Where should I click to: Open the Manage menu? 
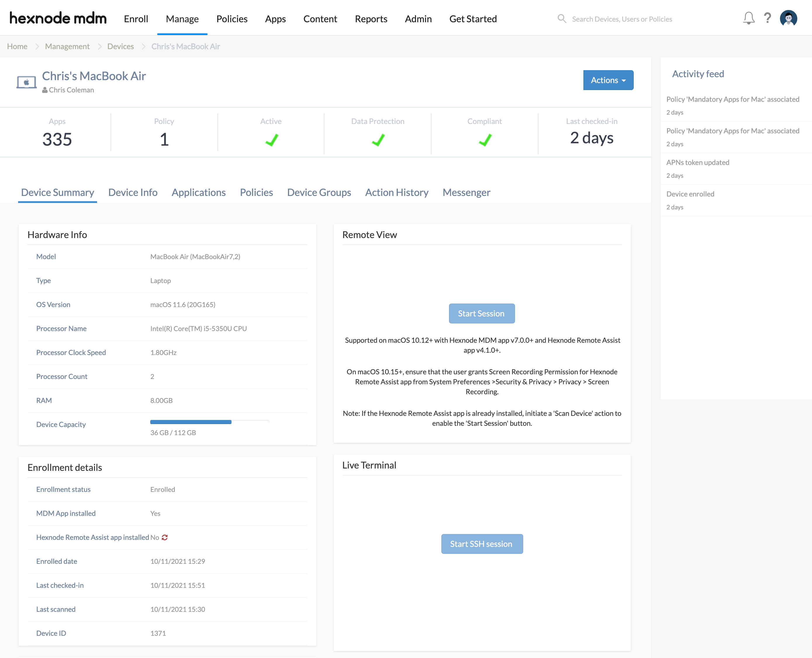coord(182,19)
